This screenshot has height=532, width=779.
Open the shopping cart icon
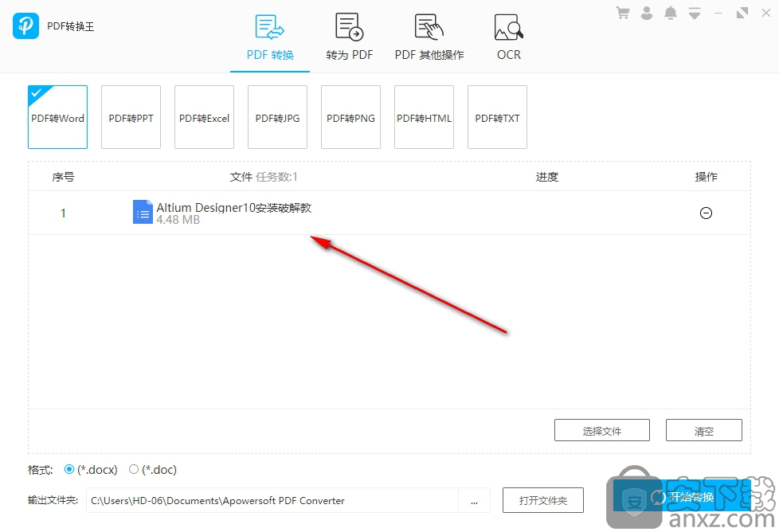coord(623,14)
